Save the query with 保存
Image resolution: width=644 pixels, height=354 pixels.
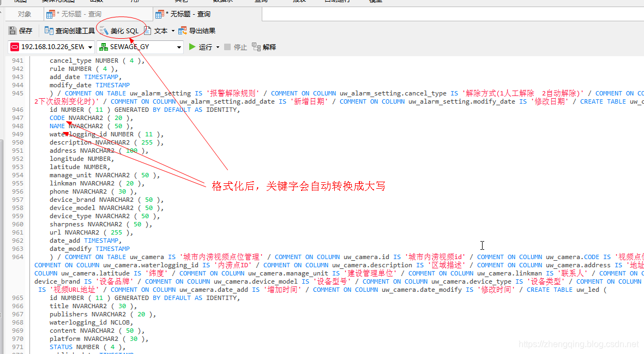point(21,31)
